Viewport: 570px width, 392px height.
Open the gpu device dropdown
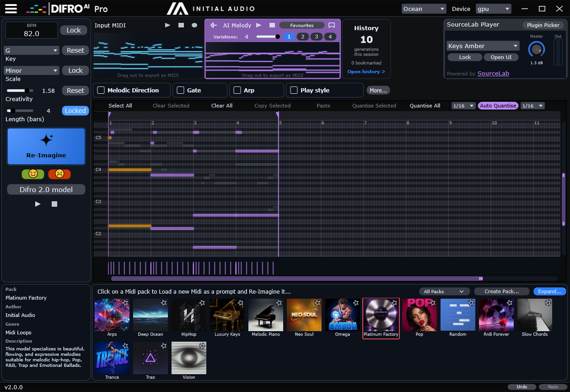pyautogui.click(x=494, y=9)
